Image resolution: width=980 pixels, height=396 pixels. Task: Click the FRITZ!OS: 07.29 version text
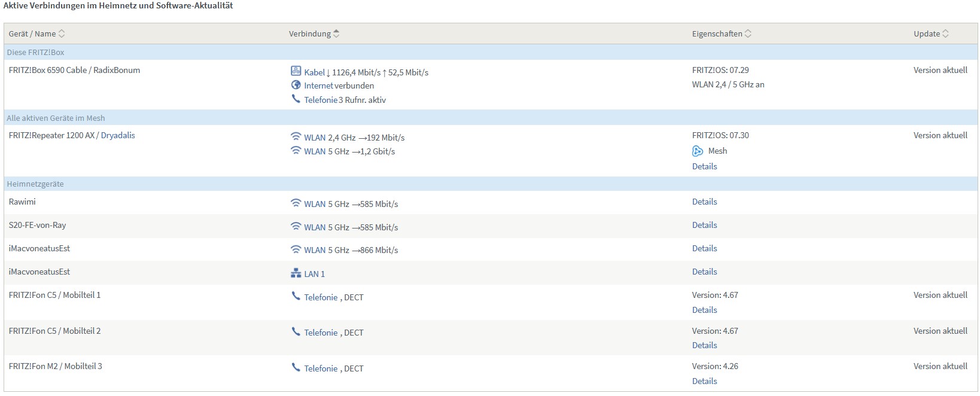720,70
